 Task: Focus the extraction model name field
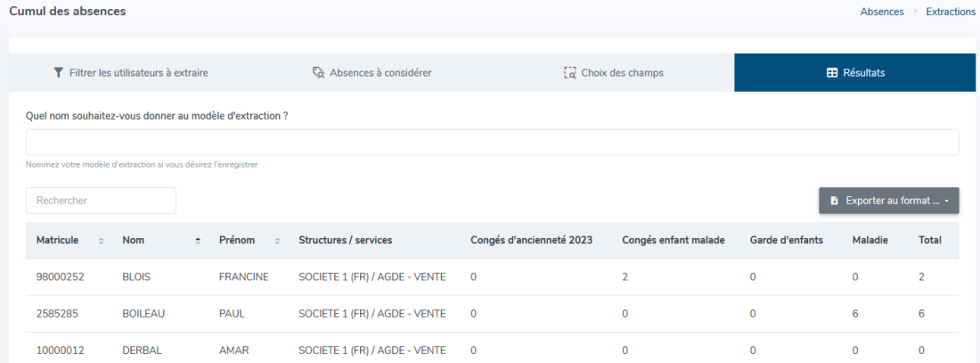point(493,143)
